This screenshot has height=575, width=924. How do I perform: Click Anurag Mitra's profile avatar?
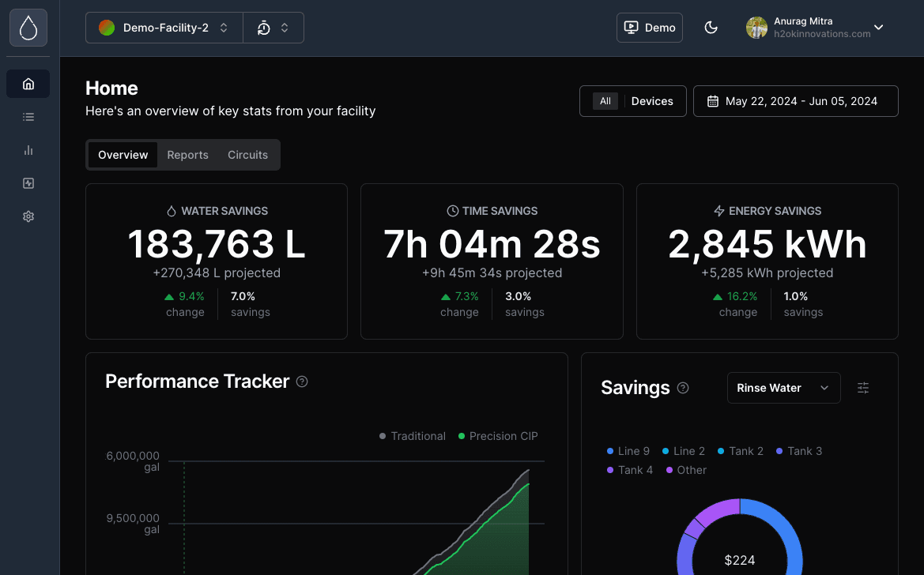[756, 28]
